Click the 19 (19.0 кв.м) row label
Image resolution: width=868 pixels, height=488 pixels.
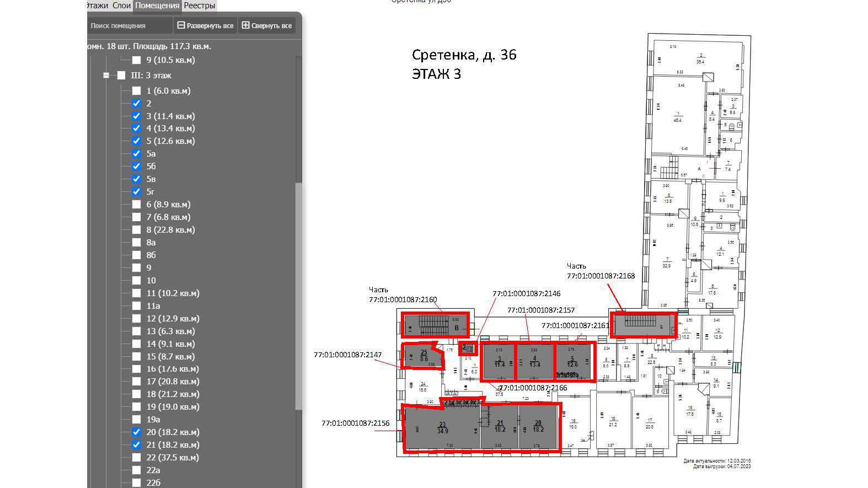coord(173,407)
